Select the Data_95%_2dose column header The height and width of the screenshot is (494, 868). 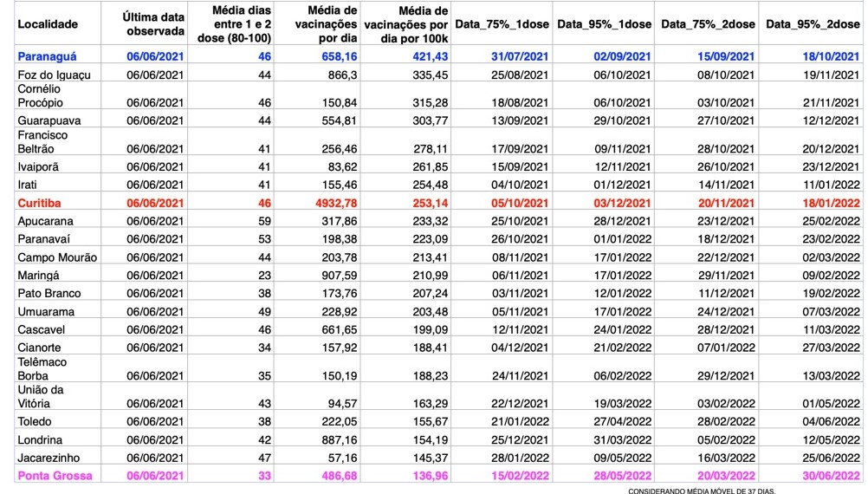813,24
